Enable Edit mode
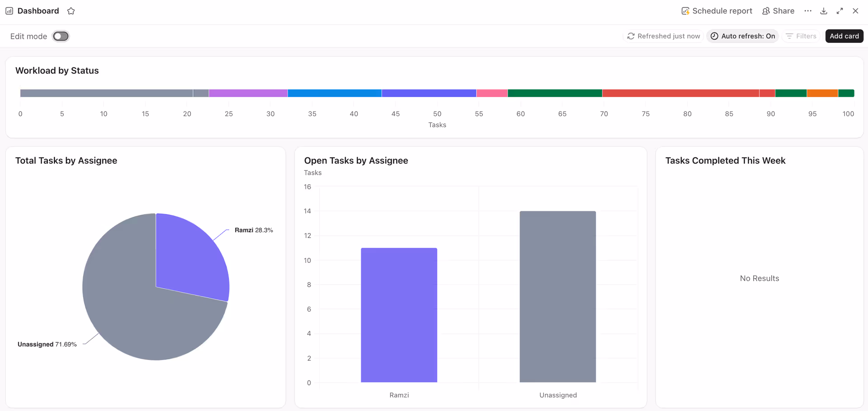This screenshot has height=411, width=868. (x=61, y=36)
